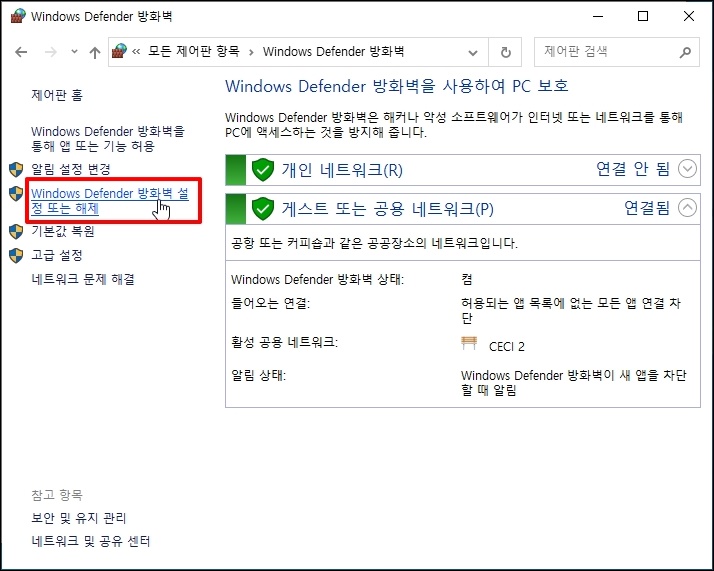Open recent locations dropdown arrow
The width and height of the screenshot is (714, 571).
tap(74, 52)
